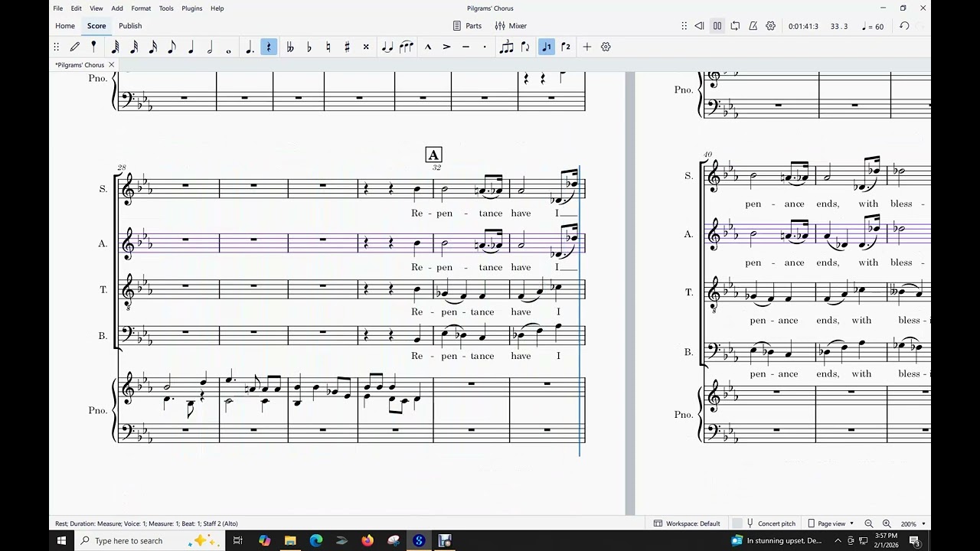Open note input toolbar customization gear
This screenshot has height=551, width=980.
point(606,47)
